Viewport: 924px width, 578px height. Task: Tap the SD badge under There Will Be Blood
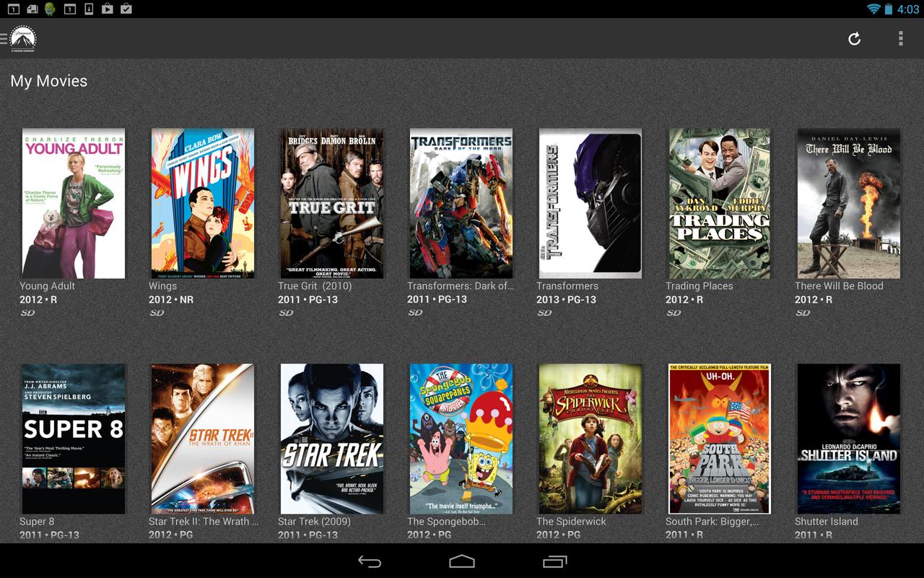pos(803,313)
